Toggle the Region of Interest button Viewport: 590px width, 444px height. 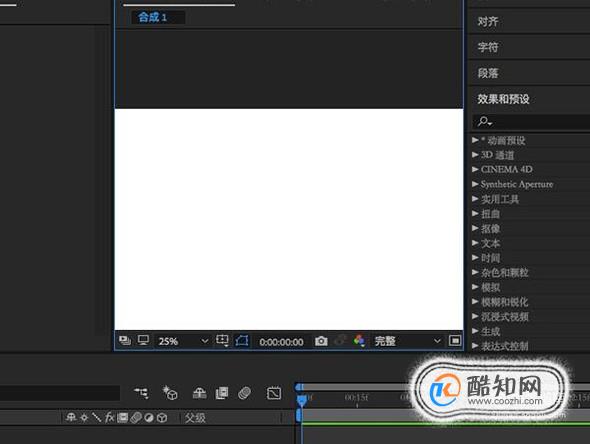click(455, 341)
